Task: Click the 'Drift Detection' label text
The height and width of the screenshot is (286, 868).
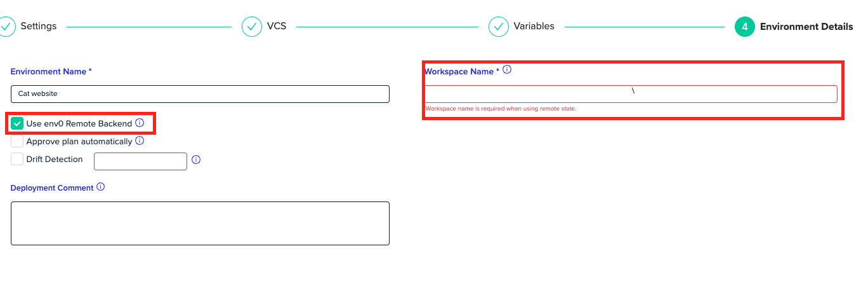Action: (55, 160)
